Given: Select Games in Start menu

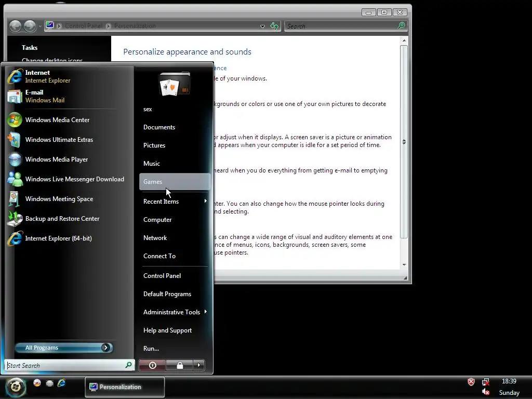Looking at the screenshot, I should (x=175, y=181).
